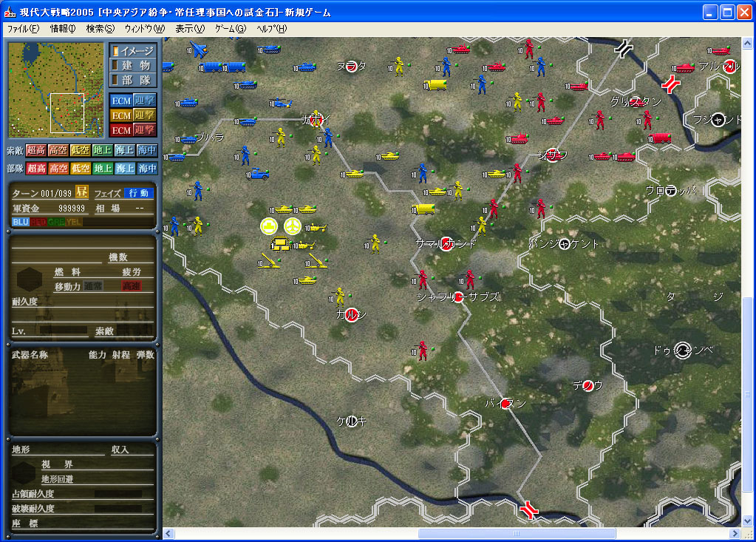756x542 pixels.
Task: Click the ドゥシャンベ city marker
Action: click(x=682, y=350)
